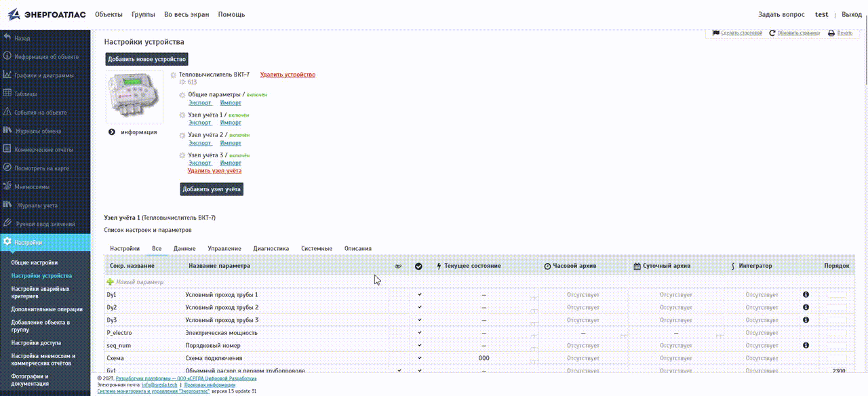Image resolution: width=868 pixels, height=396 pixels.
Task: Click the gear icon next to Узел учёта 2
Action: [182, 136]
